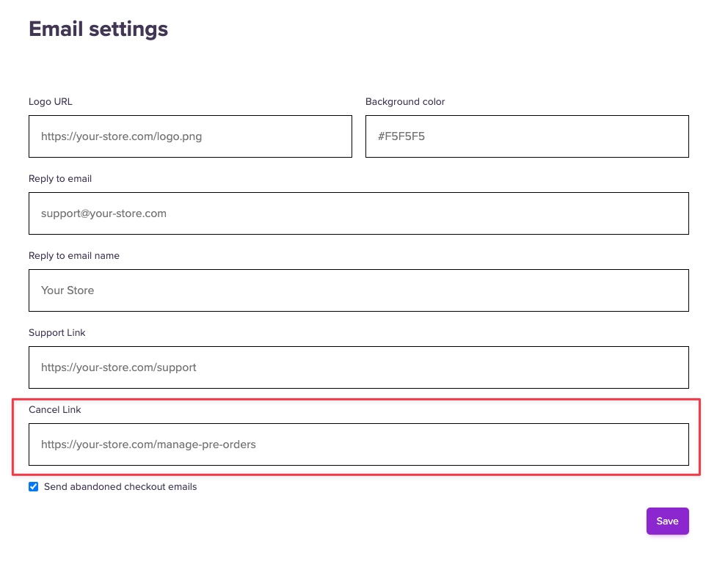Select the Reply to email name field
This screenshot has height=575, width=728.
pyautogui.click(x=359, y=290)
